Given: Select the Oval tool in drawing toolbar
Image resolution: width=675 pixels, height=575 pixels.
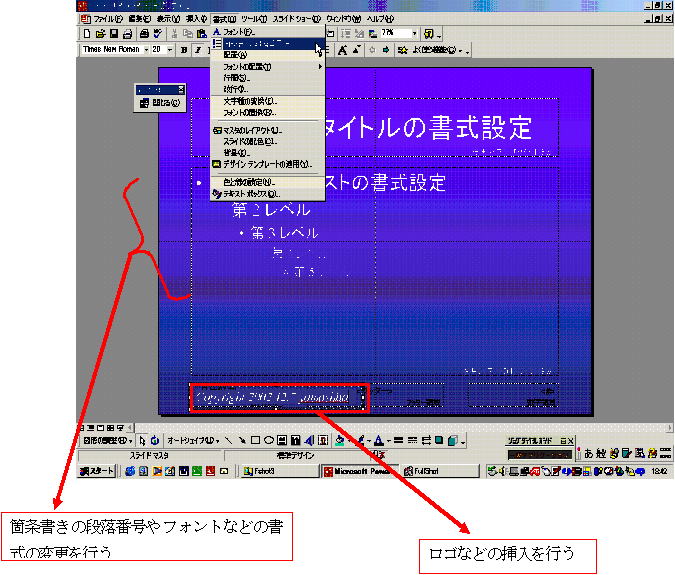Looking at the screenshot, I should click(x=268, y=440).
